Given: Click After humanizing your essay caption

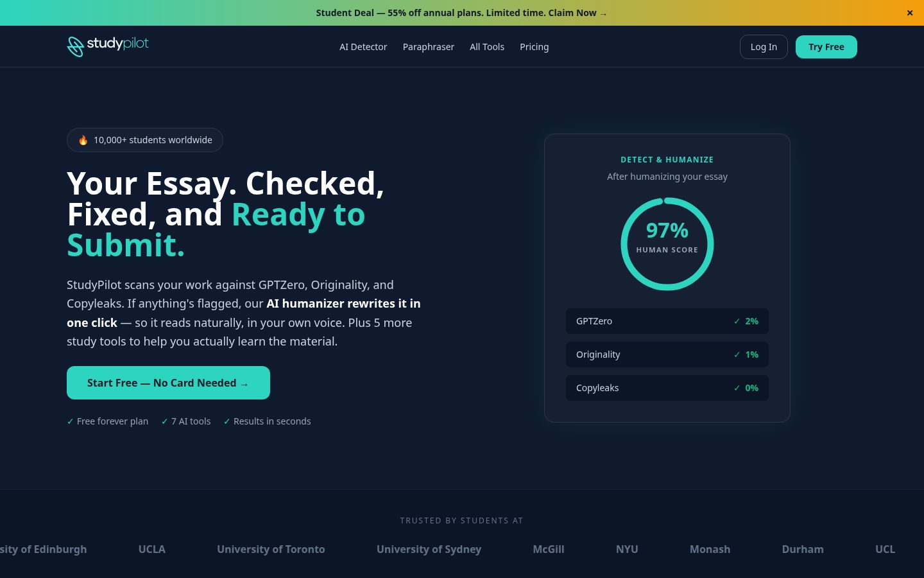Looking at the screenshot, I should point(667,177).
